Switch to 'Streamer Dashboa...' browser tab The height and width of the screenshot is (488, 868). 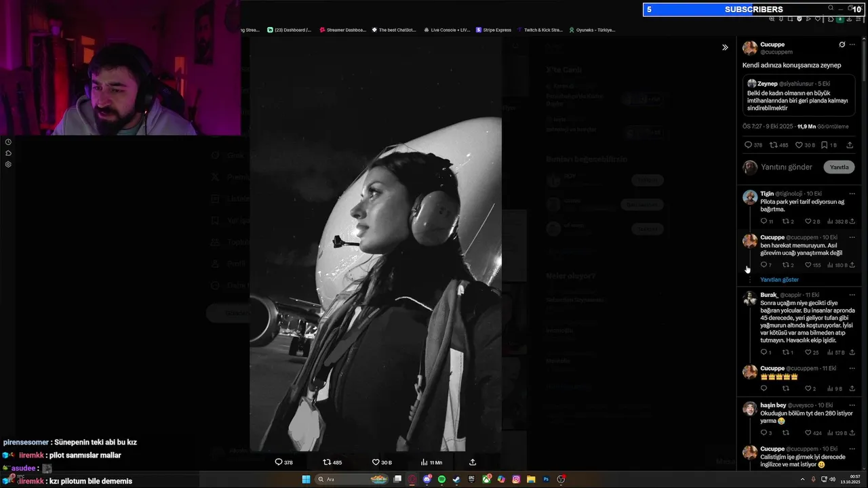(342, 30)
